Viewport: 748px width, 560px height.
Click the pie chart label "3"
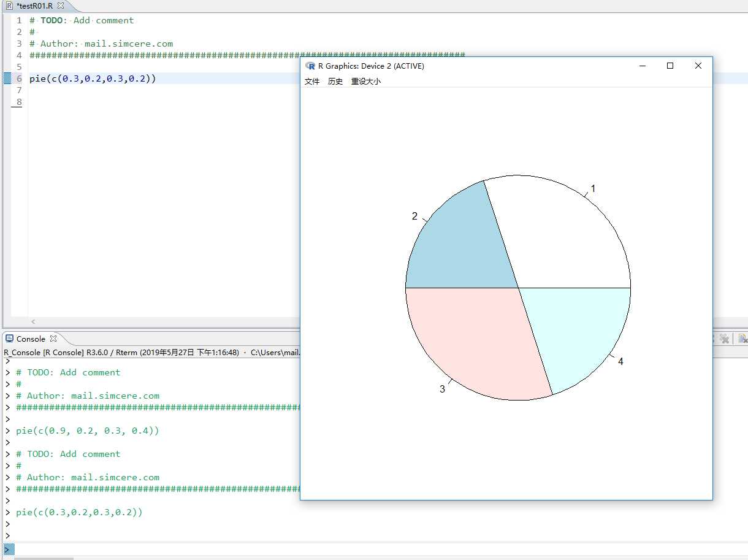tap(442, 389)
